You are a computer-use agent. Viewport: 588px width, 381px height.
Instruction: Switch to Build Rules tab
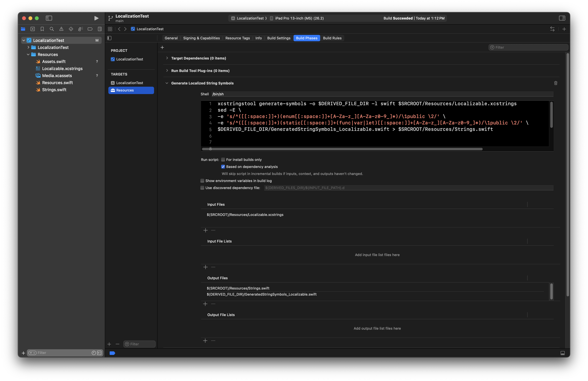332,38
